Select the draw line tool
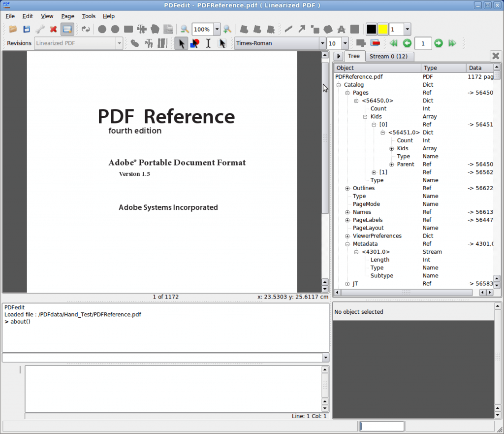504x434 pixels. pyautogui.click(x=288, y=29)
